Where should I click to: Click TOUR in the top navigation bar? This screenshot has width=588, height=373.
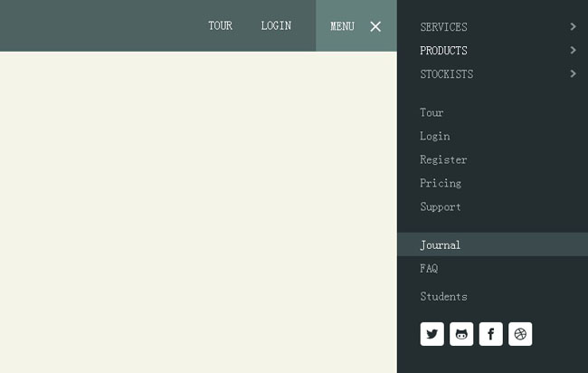(220, 25)
